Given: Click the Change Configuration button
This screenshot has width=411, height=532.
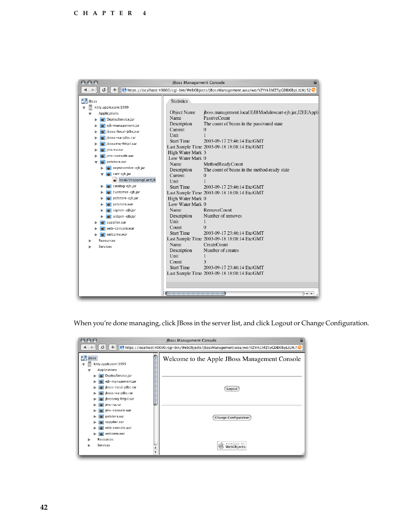Looking at the screenshot, I should click(232, 417).
